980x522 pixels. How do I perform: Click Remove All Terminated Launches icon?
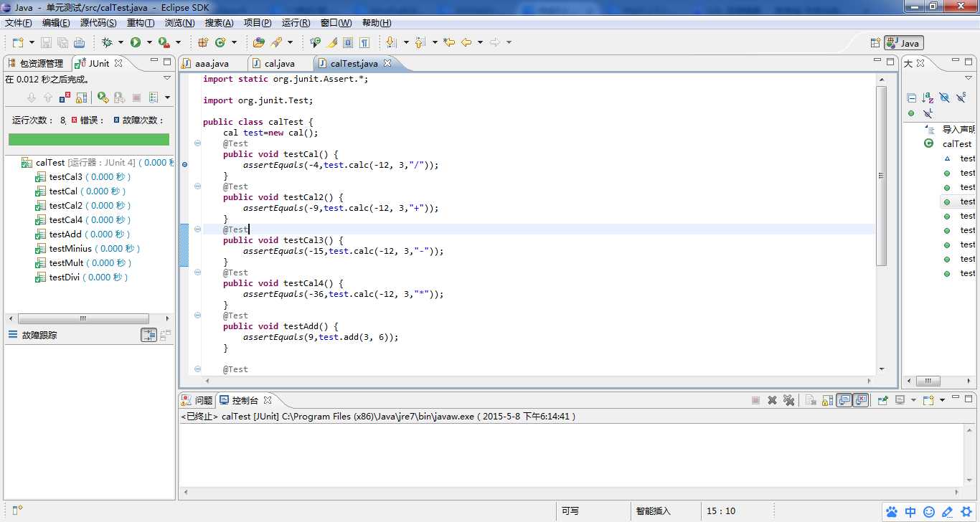(788, 400)
